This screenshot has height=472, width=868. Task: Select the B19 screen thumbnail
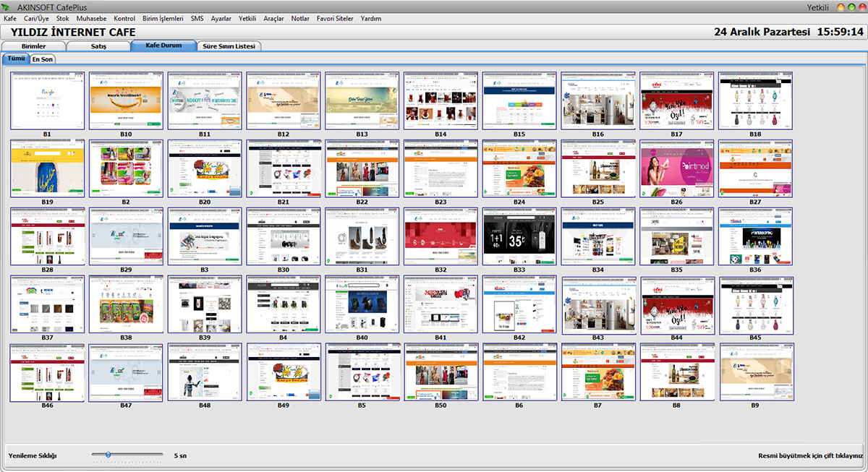47,168
